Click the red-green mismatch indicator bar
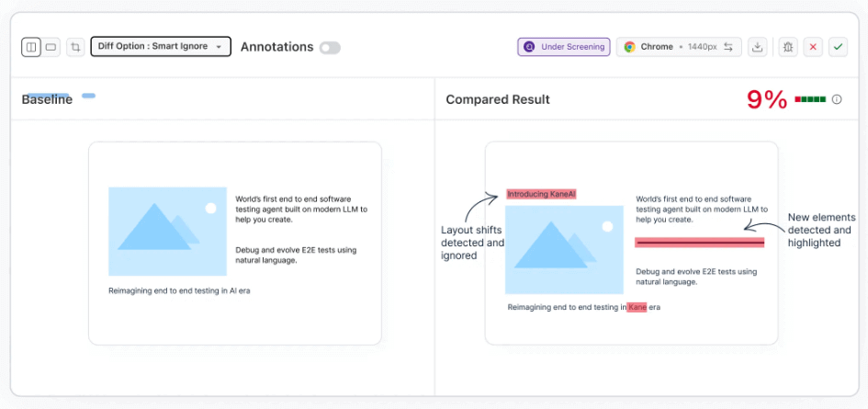 pyautogui.click(x=810, y=99)
